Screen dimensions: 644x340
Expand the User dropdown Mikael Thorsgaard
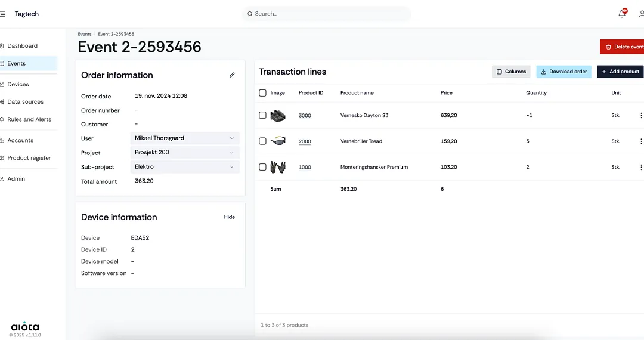tap(185, 138)
